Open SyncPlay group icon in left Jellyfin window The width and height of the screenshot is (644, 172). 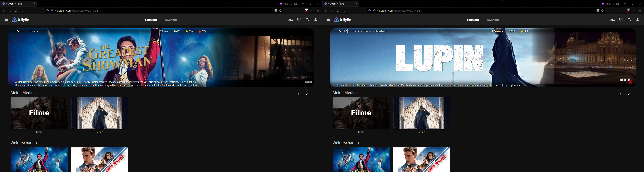tap(290, 20)
